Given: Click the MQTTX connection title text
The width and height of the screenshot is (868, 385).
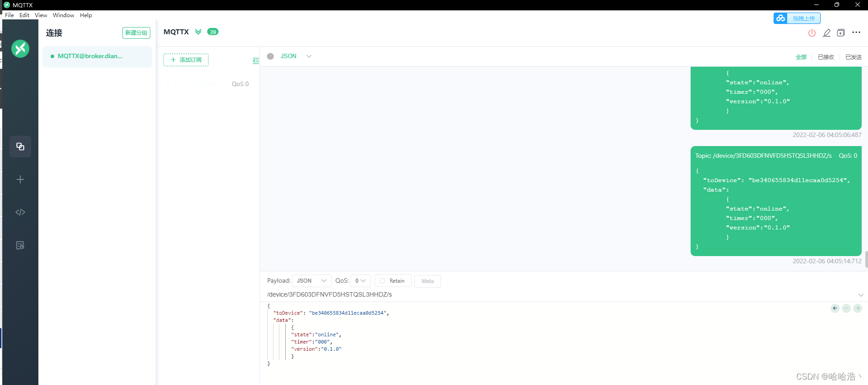Looking at the screenshot, I should (x=176, y=32).
